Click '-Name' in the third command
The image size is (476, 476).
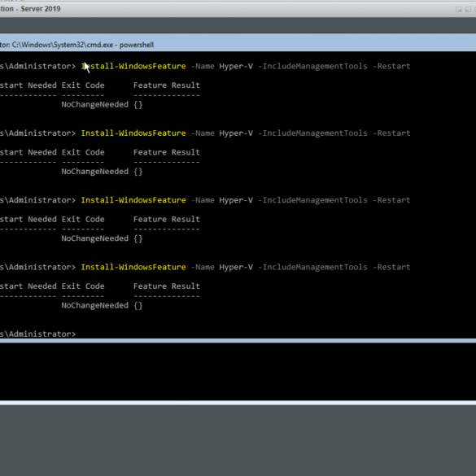tap(203, 200)
